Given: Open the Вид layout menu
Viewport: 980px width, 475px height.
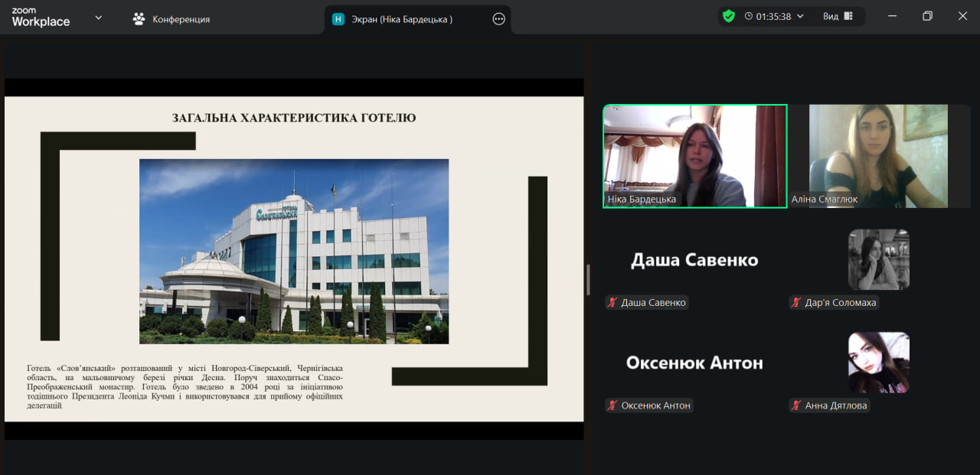Looking at the screenshot, I should click(838, 16).
